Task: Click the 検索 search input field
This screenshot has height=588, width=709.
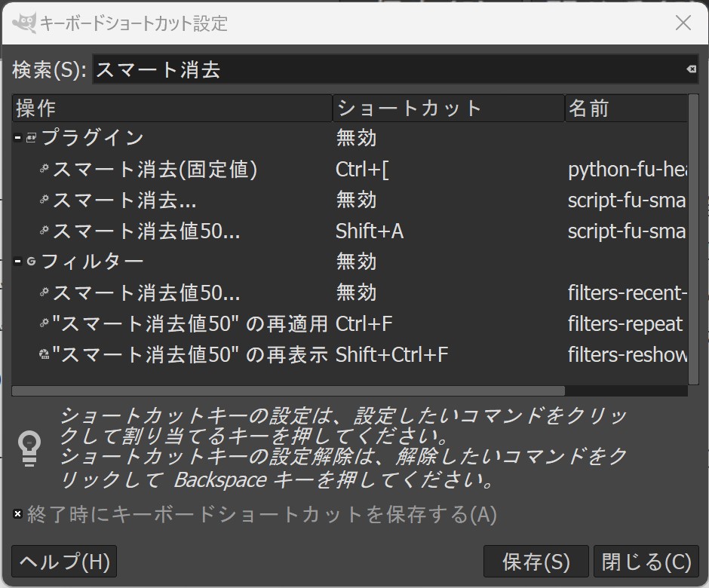Action: pos(394,69)
